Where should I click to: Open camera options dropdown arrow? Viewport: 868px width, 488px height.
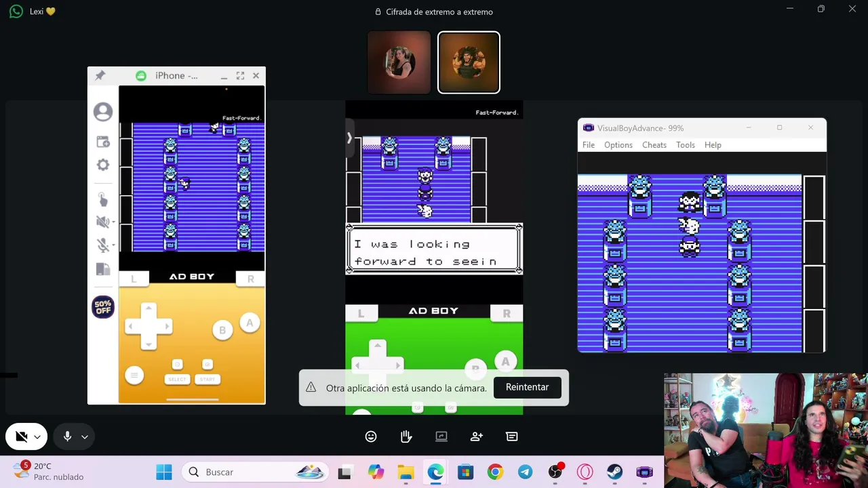pyautogui.click(x=37, y=437)
